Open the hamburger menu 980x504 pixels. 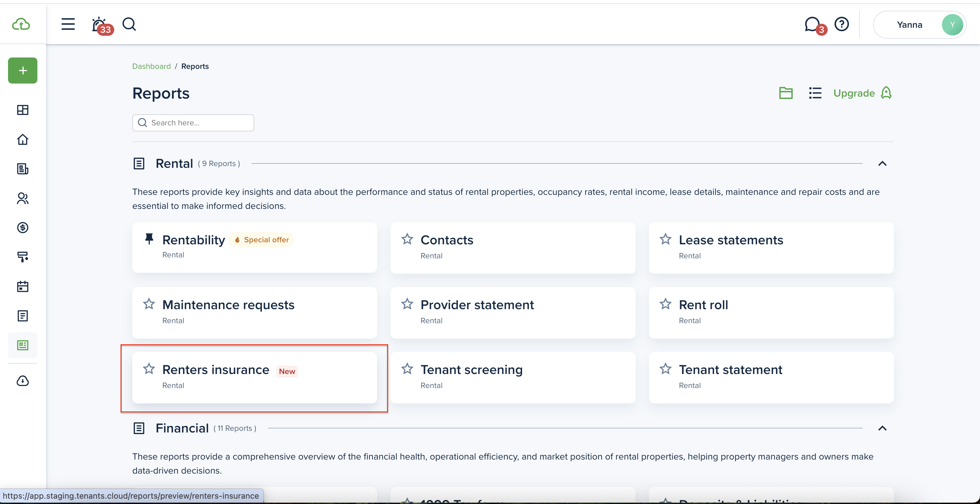coord(68,24)
